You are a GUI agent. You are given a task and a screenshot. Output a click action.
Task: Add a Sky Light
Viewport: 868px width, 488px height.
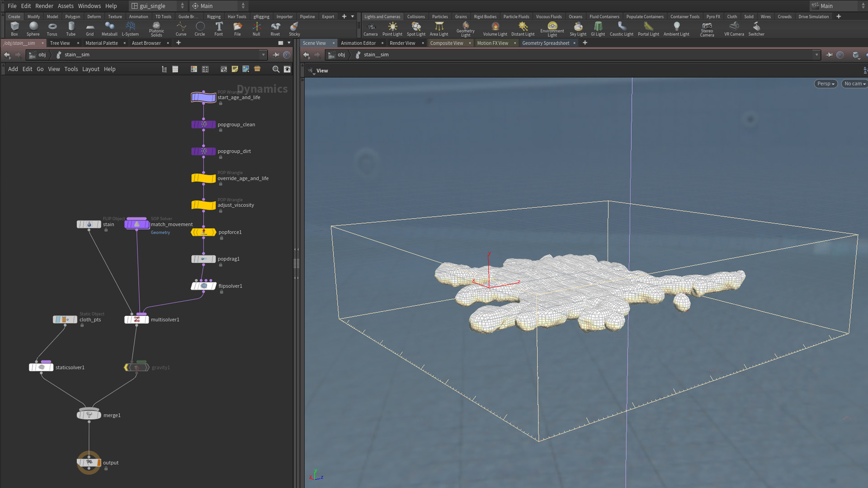[578, 29]
